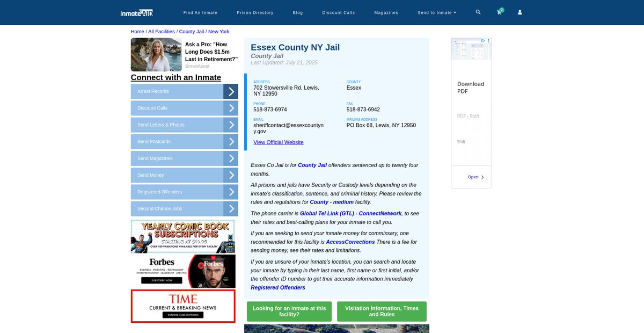Open Prison Directory menu item
This screenshot has width=644, height=333.
pos(255,12)
